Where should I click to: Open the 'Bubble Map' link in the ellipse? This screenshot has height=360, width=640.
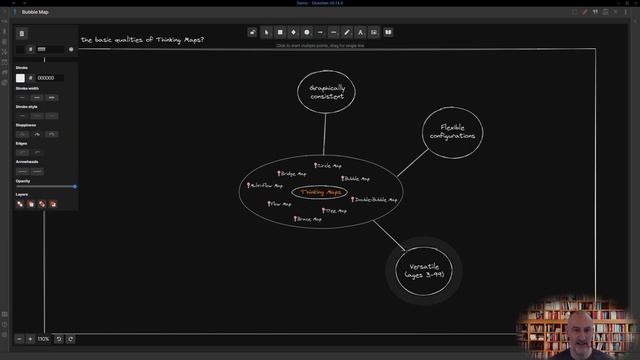click(356, 179)
